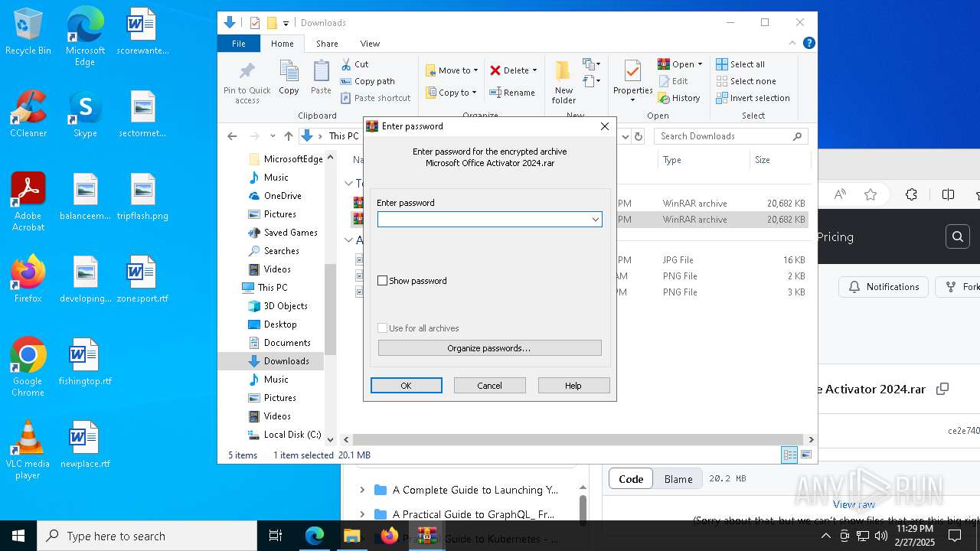Open the Open button's dropdown

pyautogui.click(x=700, y=64)
